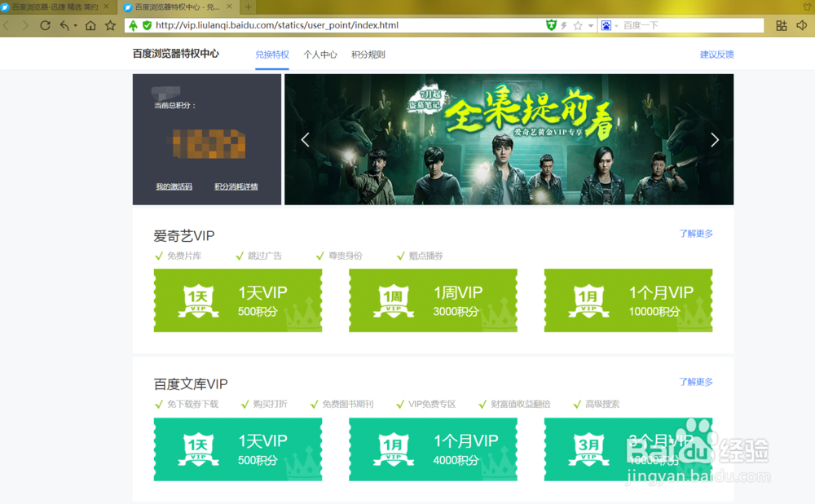Click the 尊贵身份 feature label
The image size is (815, 504).
pyautogui.click(x=346, y=256)
